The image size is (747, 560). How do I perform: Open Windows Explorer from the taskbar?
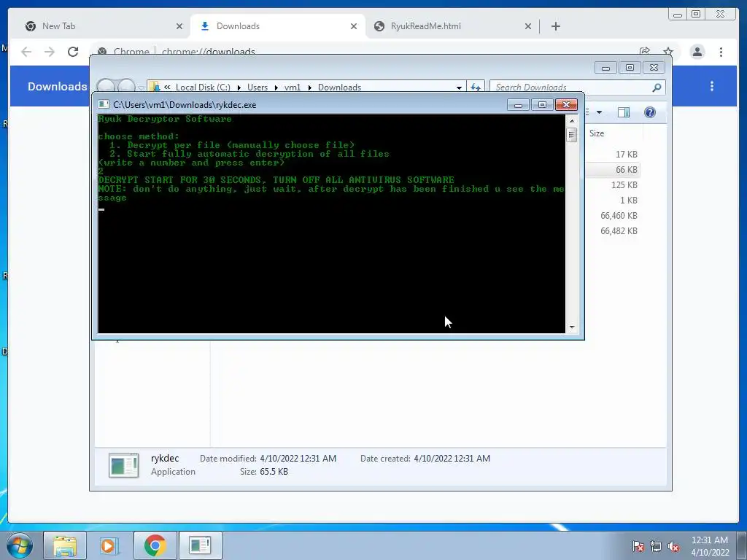(x=65, y=545)
